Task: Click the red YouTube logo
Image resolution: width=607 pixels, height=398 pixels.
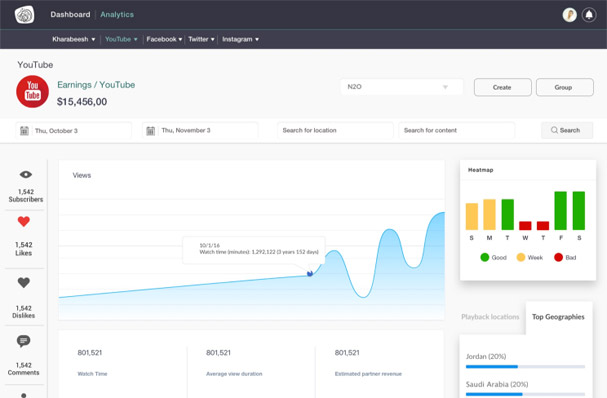Action: [x=33, y=91]
